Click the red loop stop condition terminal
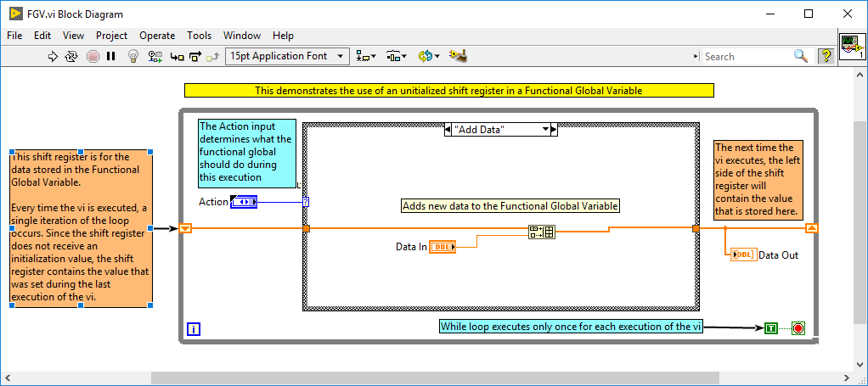 798,328
